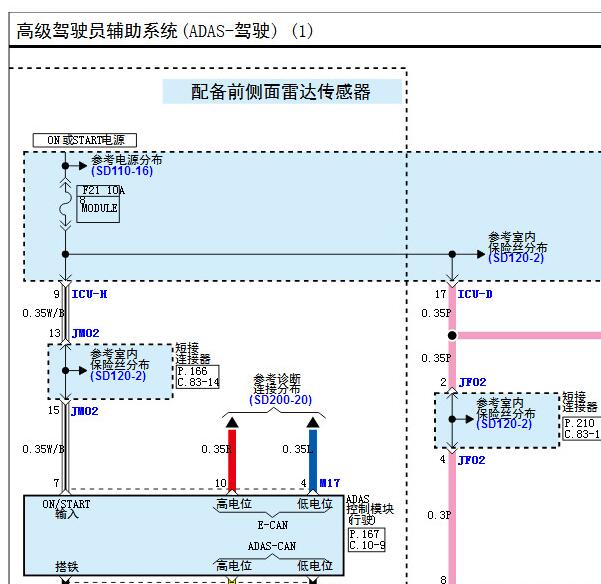Select the ICU-D connector label
Viewport: 601px width, 584px height.
coord(475,294)
